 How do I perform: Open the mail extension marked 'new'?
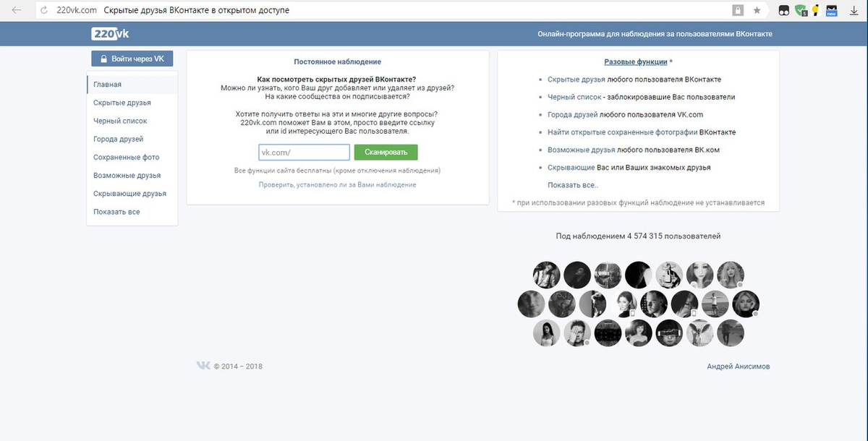[832, 10]
